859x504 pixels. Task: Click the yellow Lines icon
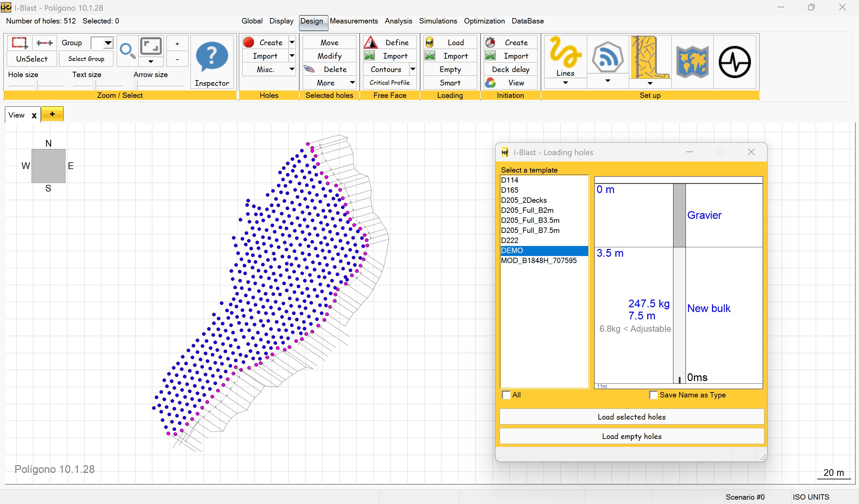point(565,53)
